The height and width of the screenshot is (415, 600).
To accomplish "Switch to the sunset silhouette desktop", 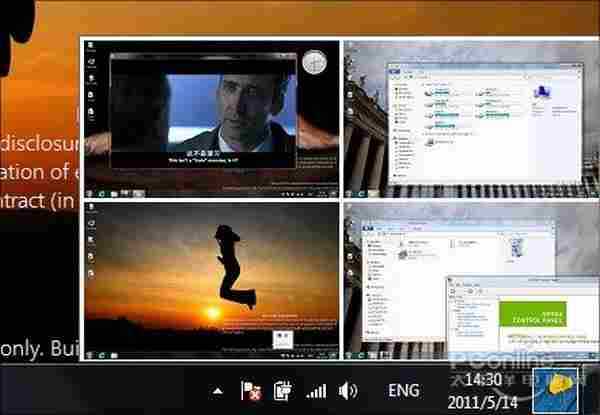I will (212, 279).
